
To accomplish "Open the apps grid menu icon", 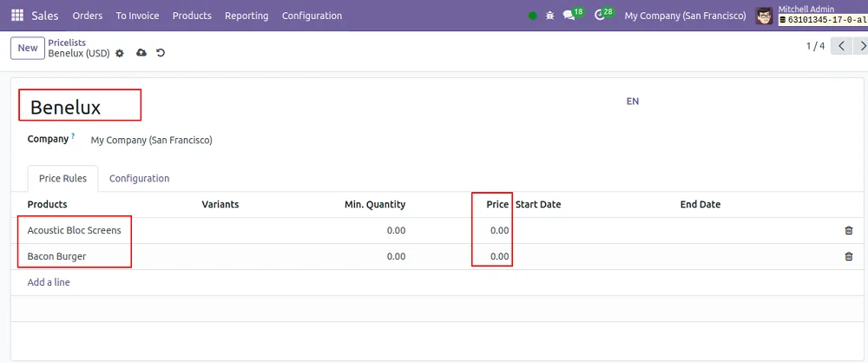I will tap(17, 16).
